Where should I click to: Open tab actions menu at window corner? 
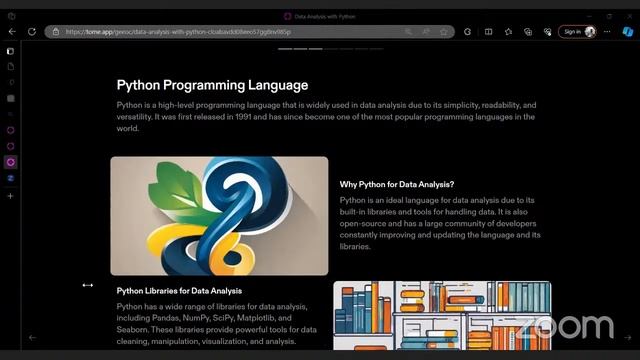coord(11,16)
